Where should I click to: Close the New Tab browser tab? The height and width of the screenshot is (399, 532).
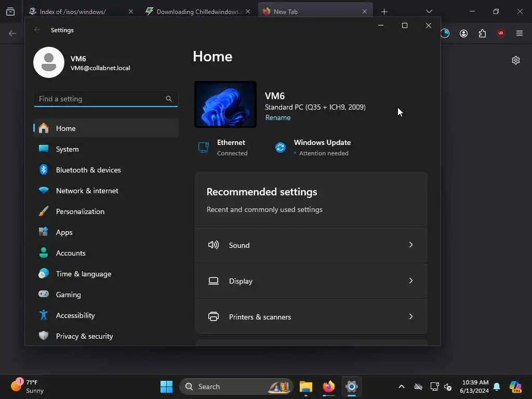[x=364, y=11]
